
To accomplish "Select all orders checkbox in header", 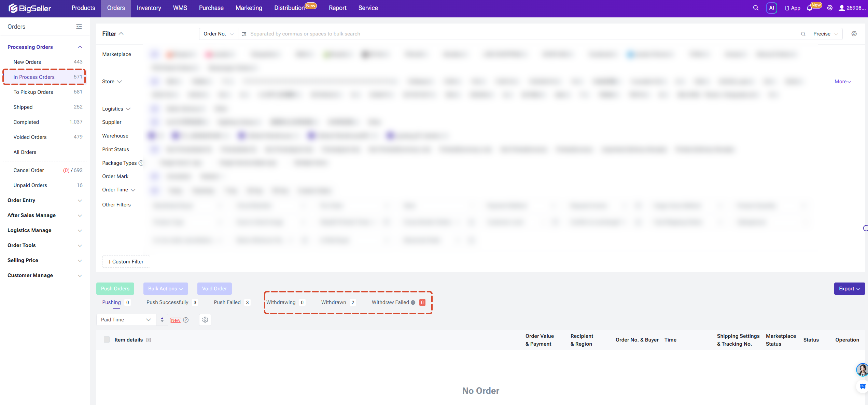I will coord(107,339).
